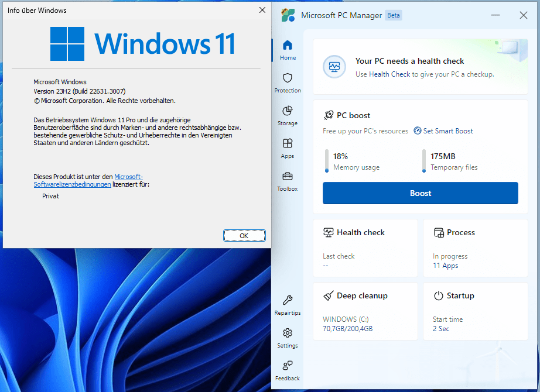Click the 175MB temporary files value

[x=443, y=156]
